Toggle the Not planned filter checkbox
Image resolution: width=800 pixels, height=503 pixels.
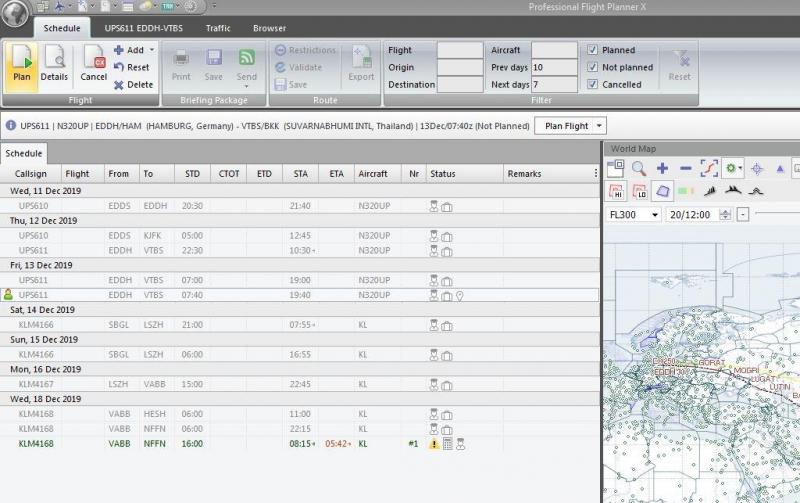pos(593,67)
